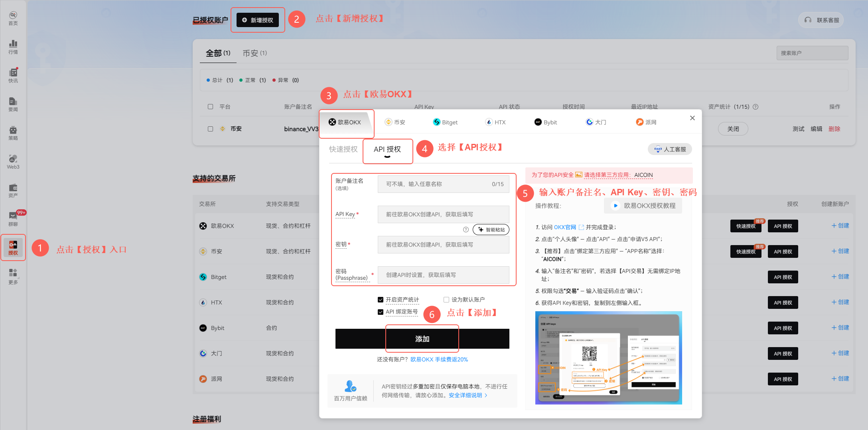868x430 pixels.
Task: Click the 异常 (0) status filter
Action: (286, 80)
